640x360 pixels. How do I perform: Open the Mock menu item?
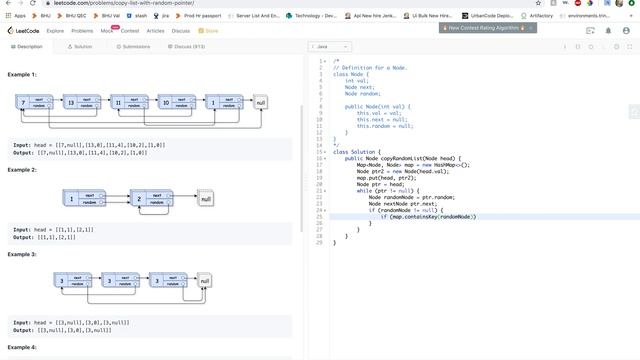click(107, 31)
